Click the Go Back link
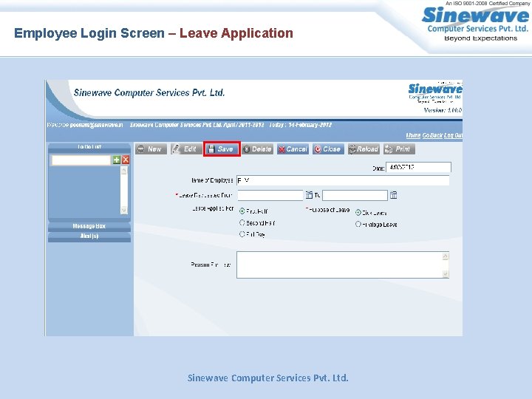Image resolution: width=532 pixels, height=399 pixels. coord(432,135)
